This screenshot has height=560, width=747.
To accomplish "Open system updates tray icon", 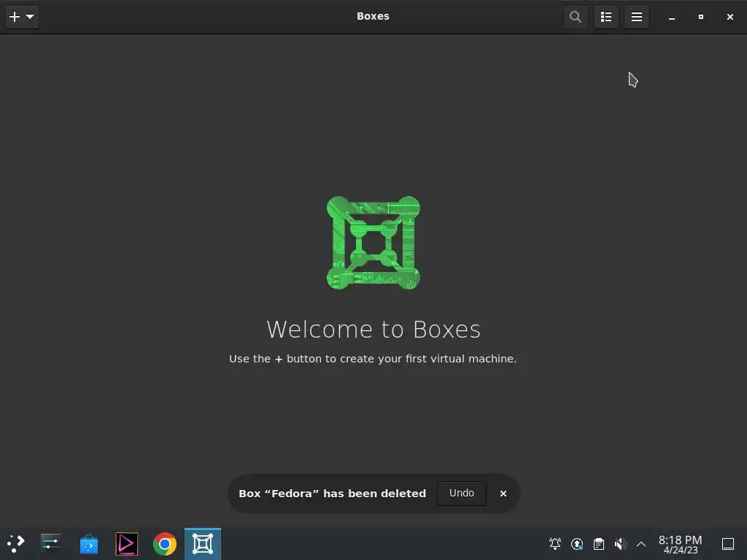I will 577,543.
